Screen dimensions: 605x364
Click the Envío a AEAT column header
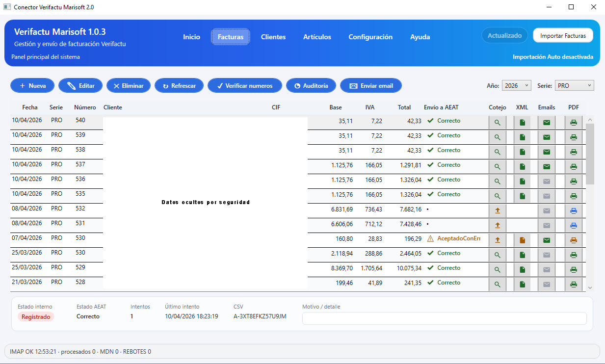click(441, 107)
